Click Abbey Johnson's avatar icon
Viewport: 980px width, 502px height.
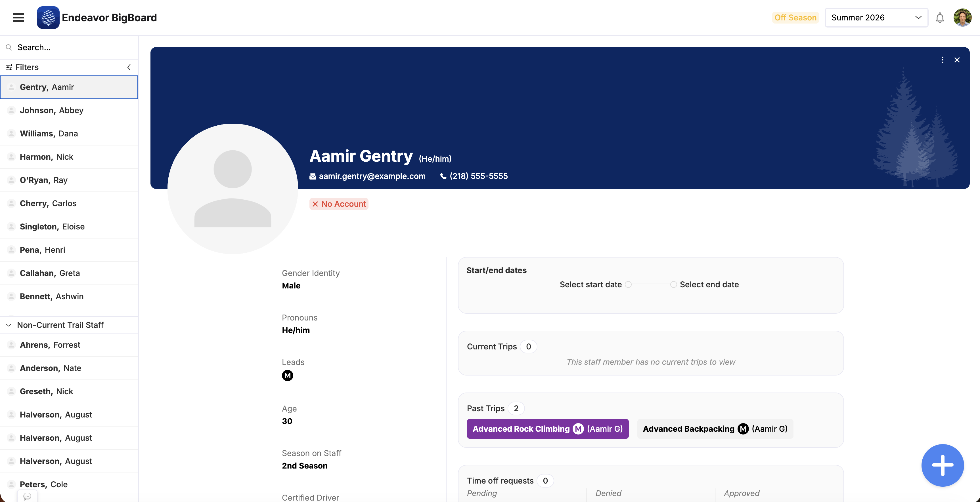tap(11, 110)
